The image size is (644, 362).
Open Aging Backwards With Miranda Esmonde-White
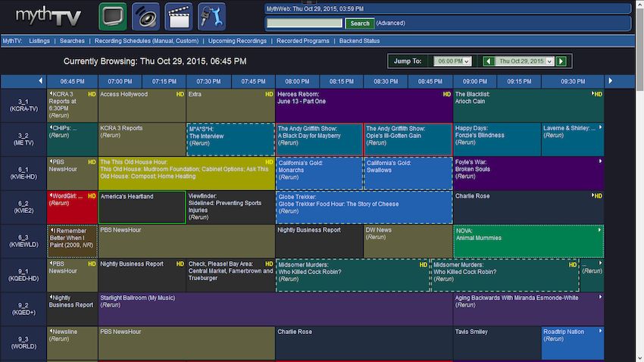529,309
